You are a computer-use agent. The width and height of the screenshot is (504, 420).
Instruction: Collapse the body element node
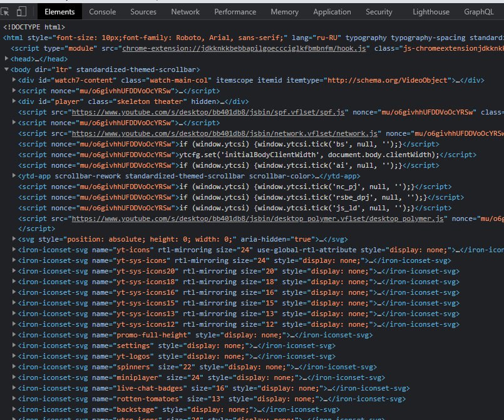(x=6, y=69)
